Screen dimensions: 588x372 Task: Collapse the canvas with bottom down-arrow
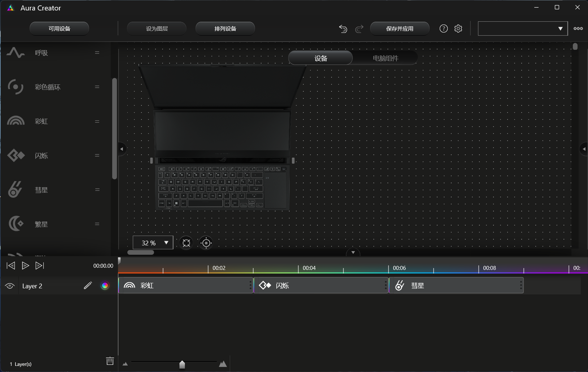pyautogui.click(x=353, y=253)
